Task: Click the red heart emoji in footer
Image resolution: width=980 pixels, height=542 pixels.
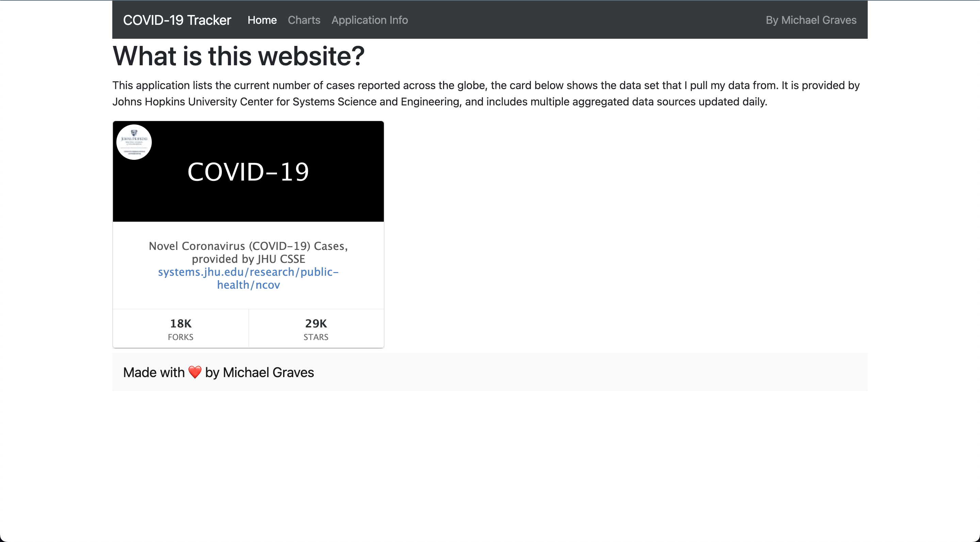Action: (x=195, y=372)
